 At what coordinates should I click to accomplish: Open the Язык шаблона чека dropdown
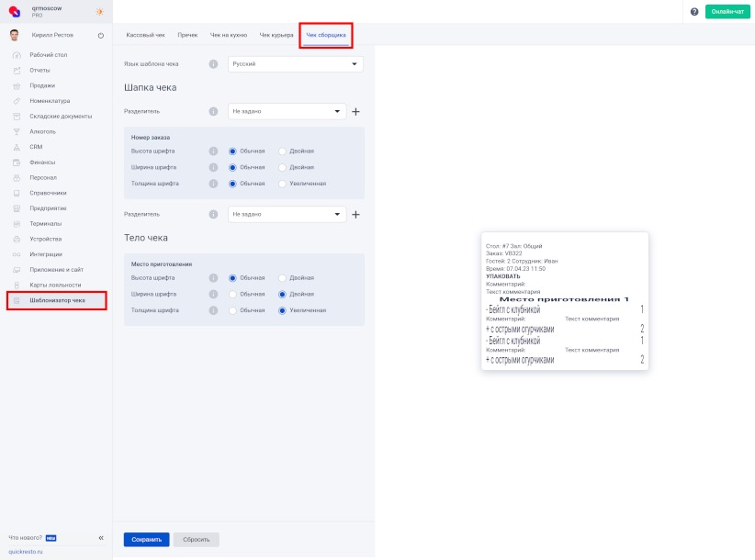pos(296,64)
